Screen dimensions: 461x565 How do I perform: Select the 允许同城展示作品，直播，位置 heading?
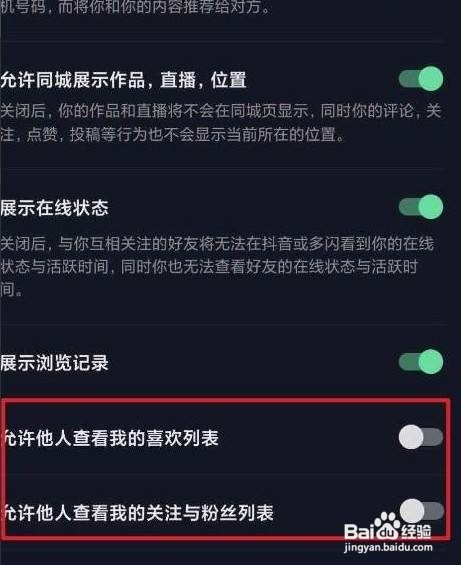point(123,80)
